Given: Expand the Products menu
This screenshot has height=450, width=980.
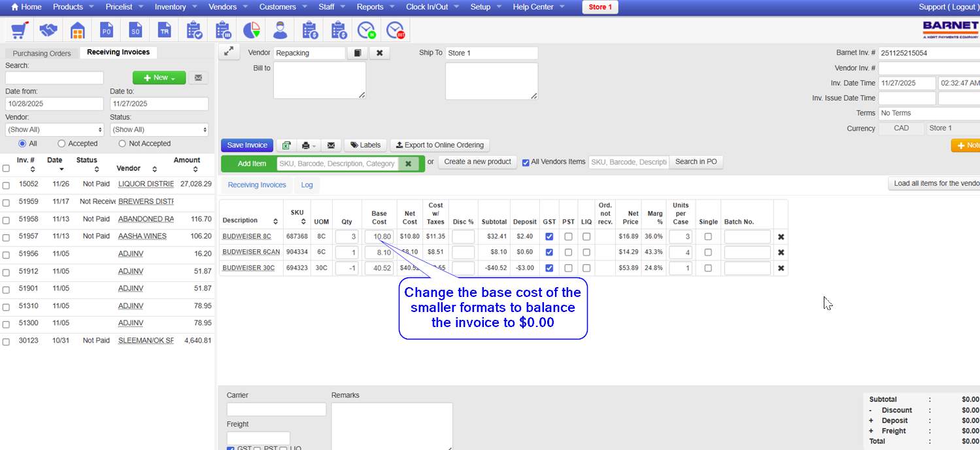Looking at the screenshot, I should pos(72,7).
